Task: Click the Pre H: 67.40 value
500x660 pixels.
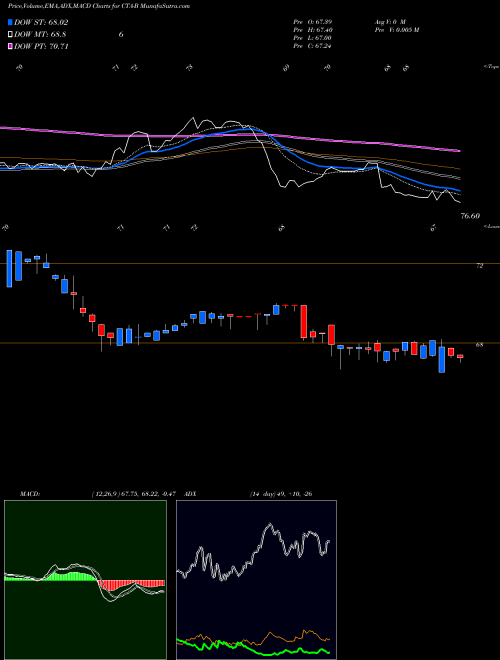Action: coord(312,30)
